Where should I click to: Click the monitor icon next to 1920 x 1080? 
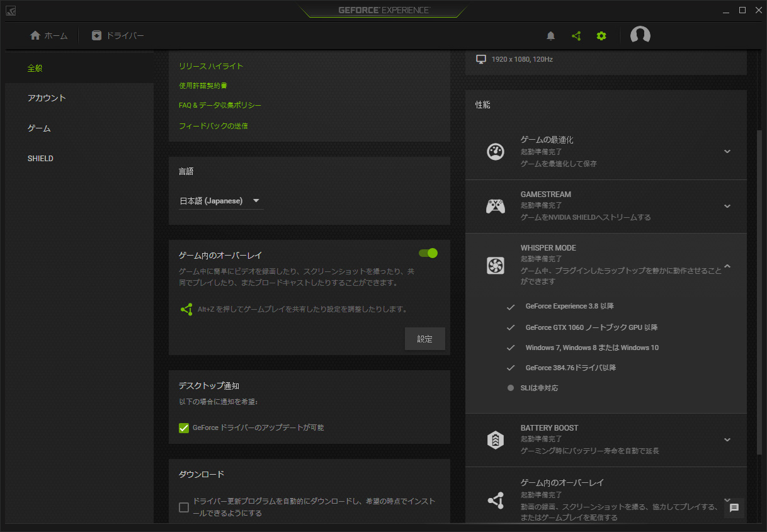(482, 59)
